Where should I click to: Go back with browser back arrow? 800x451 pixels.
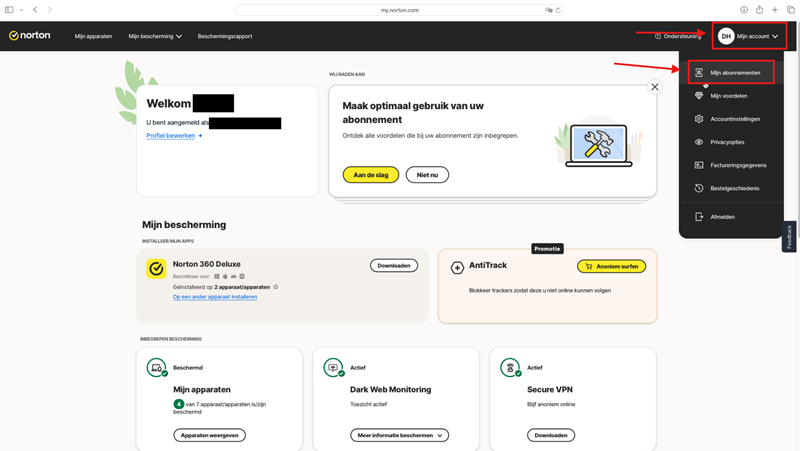coord(35,10)
